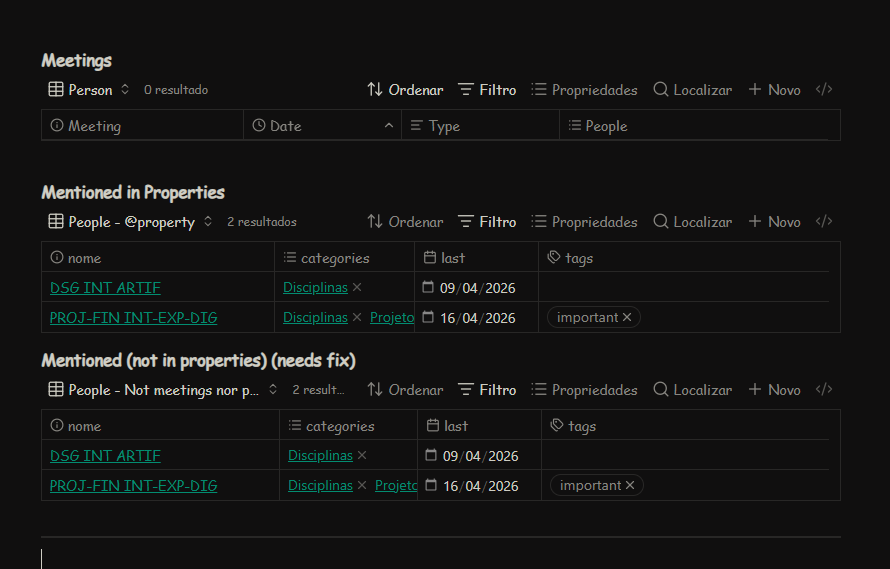Edit the 16/04/2026 date in the needs fix table
The width and height of the screenshot is (890, 569).
point(480,486)
